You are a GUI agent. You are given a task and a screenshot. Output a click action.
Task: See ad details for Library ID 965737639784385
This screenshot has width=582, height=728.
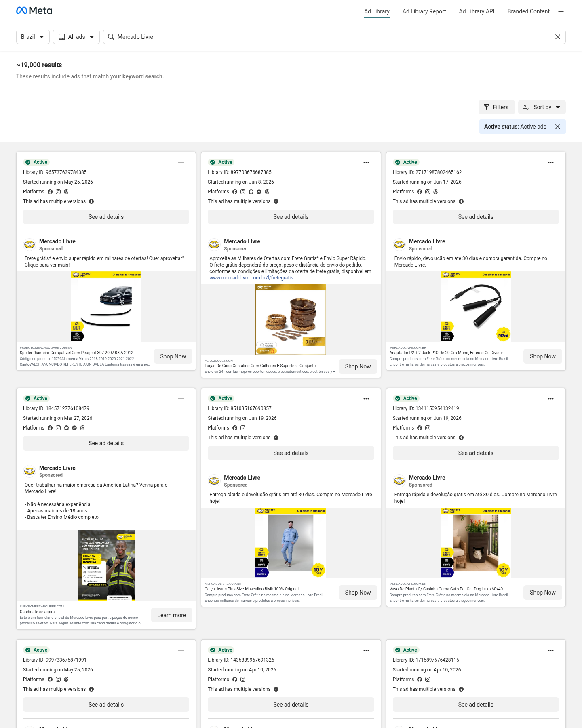pos(106,217)
